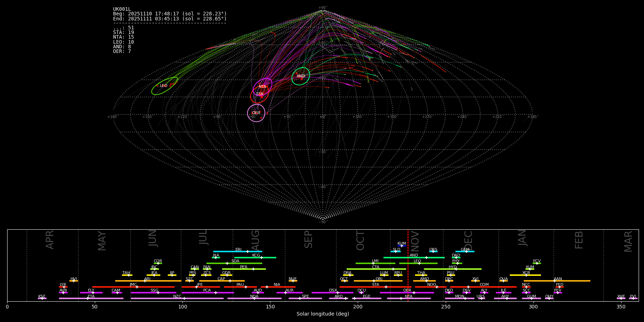Select the QUA shower label in timeline
This screenshot has width=644, height=322.
503,279
